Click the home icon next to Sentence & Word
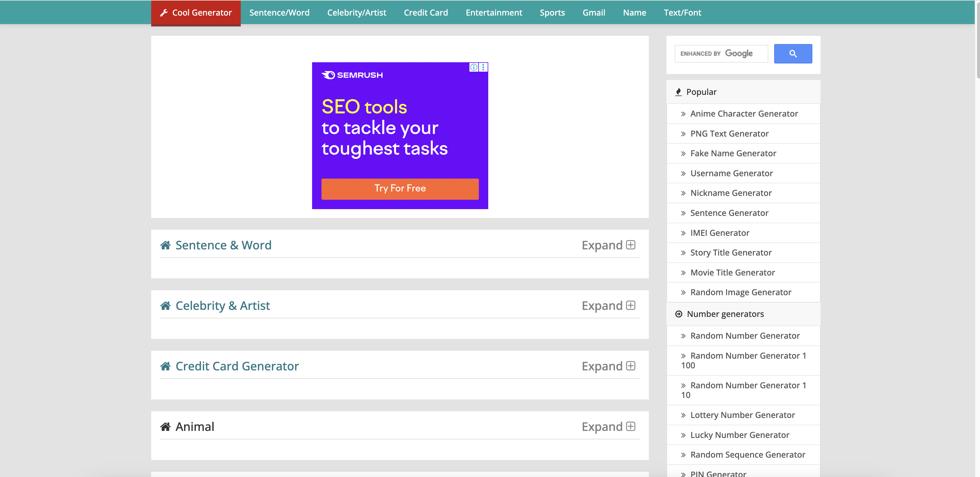 pyautogui.click(x=166, y=245)
